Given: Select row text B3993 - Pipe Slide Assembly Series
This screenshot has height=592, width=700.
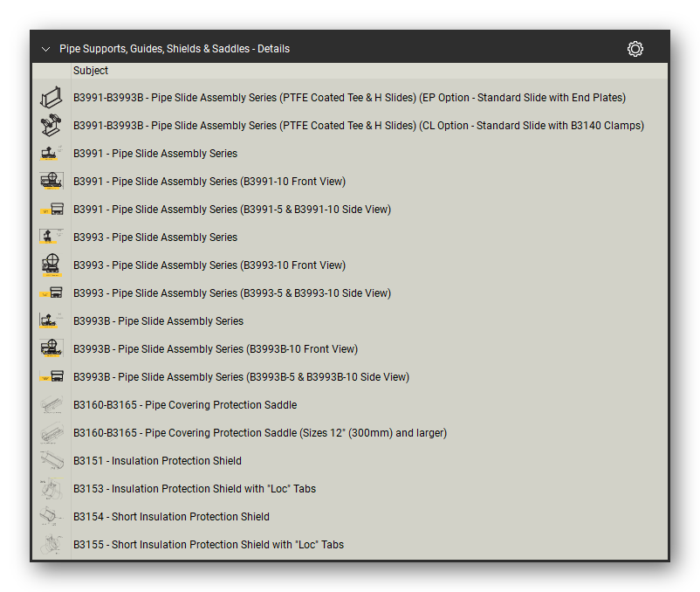Looking at the screenshot, I should click(x=155, y=237).
